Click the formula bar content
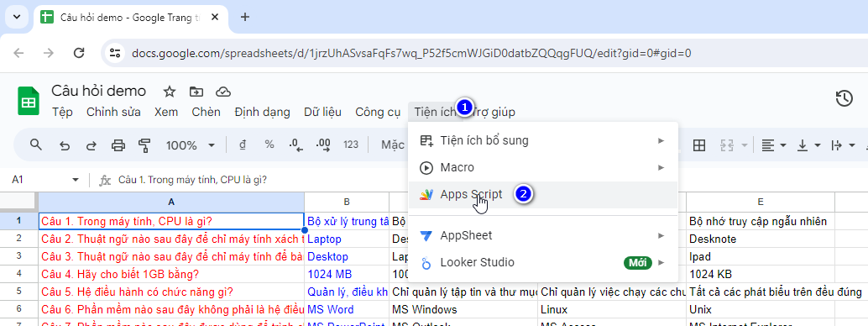The width and height of the screenshot is (868, 326). [x=192, y=180]
